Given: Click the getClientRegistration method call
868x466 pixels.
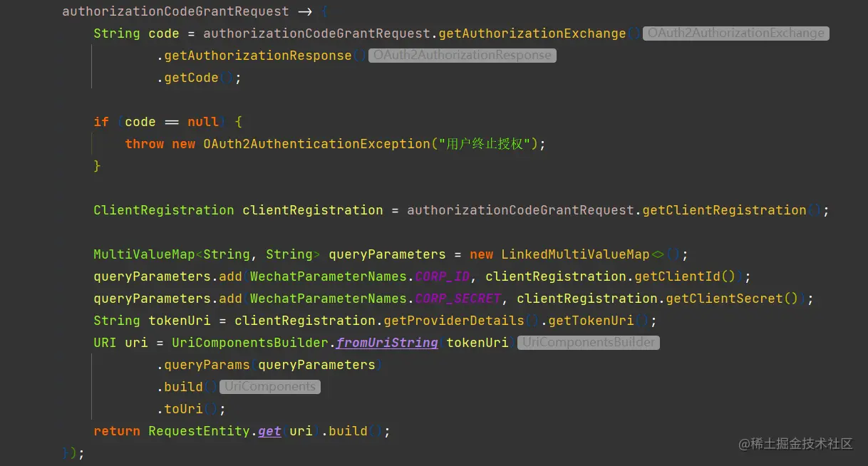Looking at the screenshot, I should tap(724, 210).
